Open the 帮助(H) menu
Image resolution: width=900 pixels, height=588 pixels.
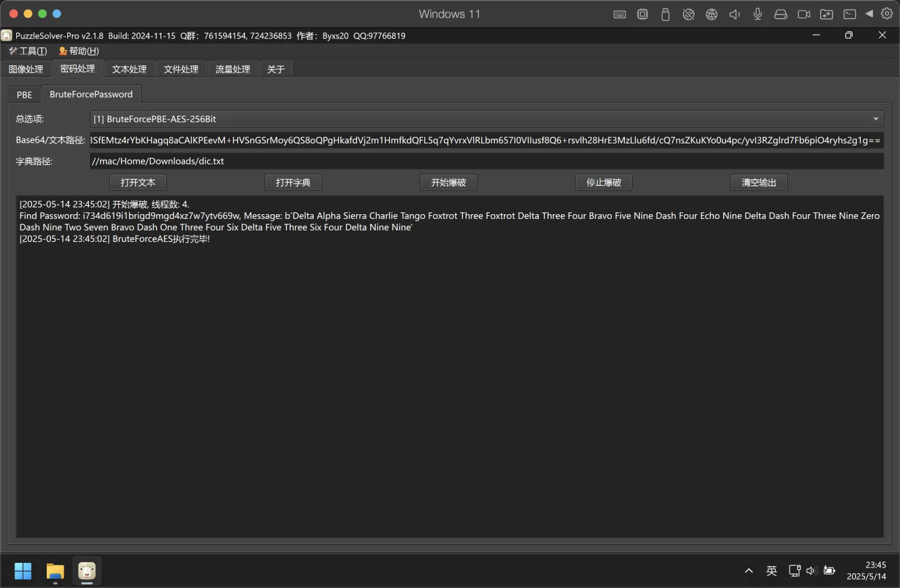click(79, 51)
